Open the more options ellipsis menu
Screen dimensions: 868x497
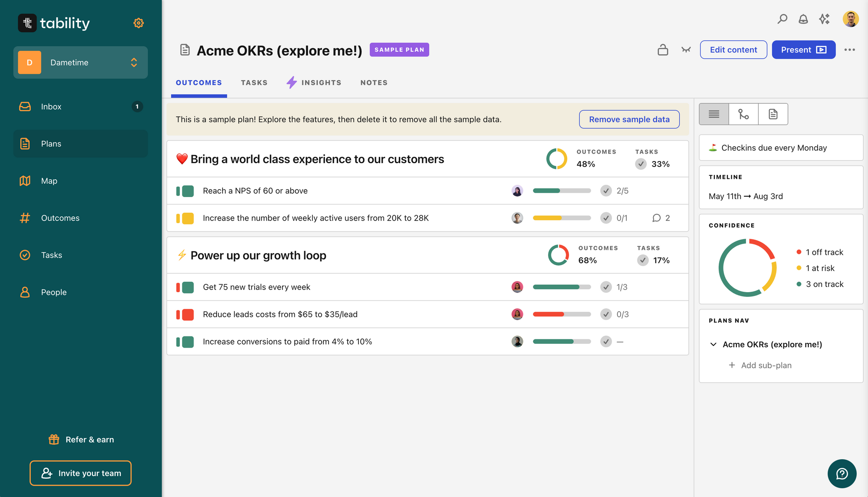[849, 50]
